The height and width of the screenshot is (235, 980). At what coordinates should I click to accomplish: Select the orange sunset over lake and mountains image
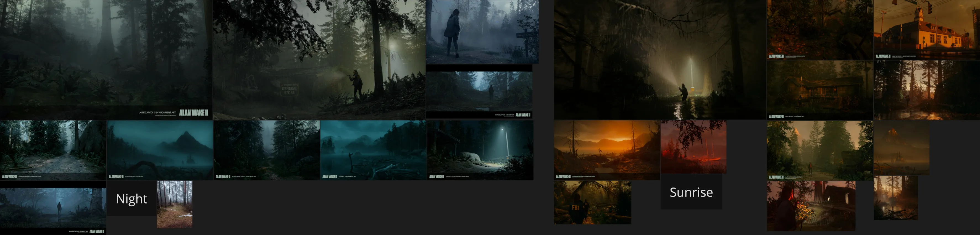click(x=607, y=150)
